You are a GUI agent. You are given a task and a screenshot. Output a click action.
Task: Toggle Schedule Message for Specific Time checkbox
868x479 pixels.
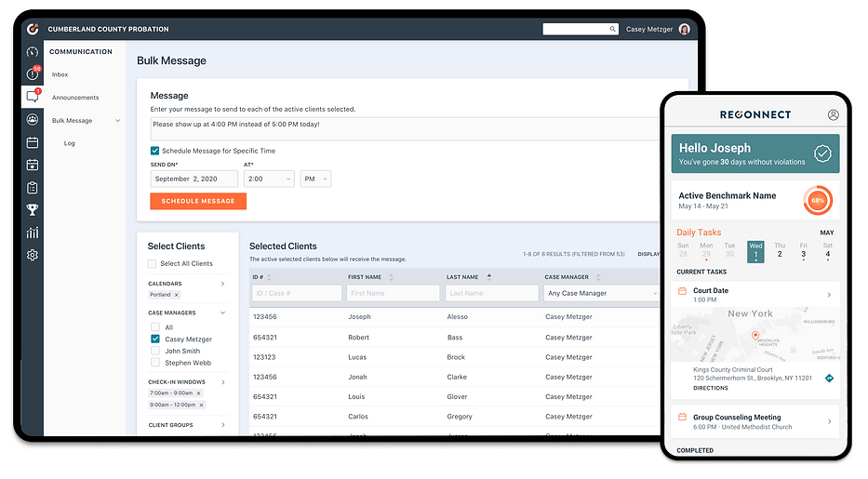coord(155,151)
